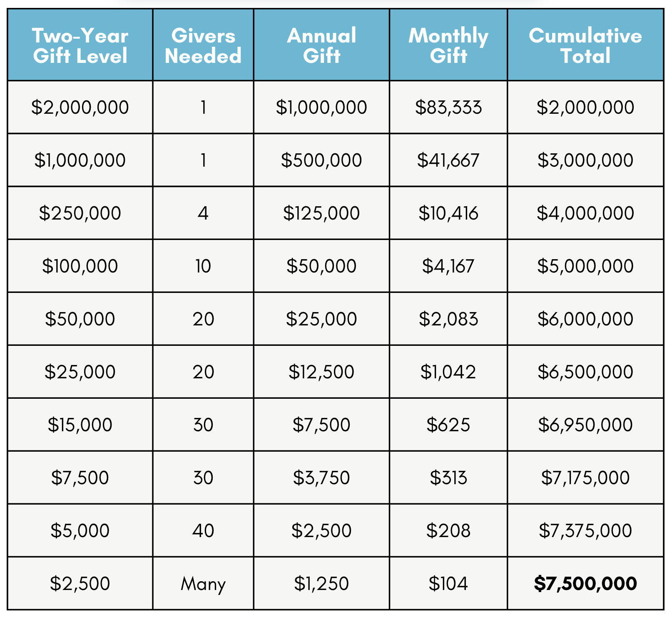Click the $500,000 annual gift cell

click(321, 160)
